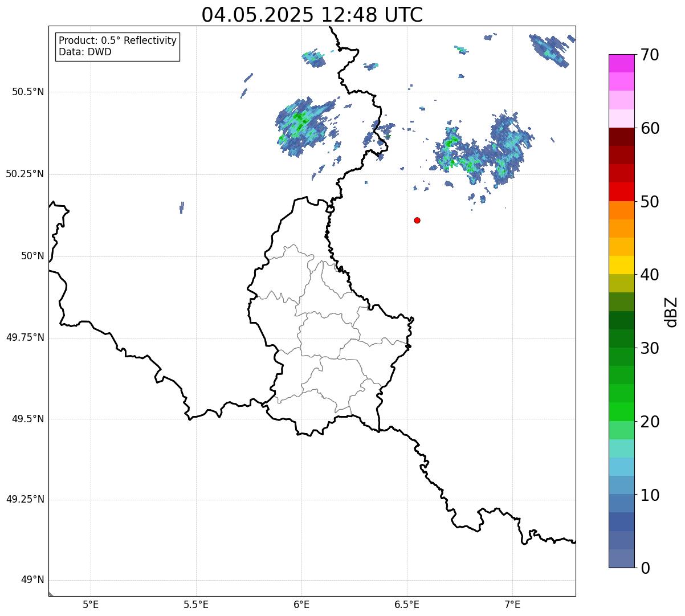
Task: Click the small isolated echo near 5.4°E
Action: pyautogui.click(x=182, y=207)
